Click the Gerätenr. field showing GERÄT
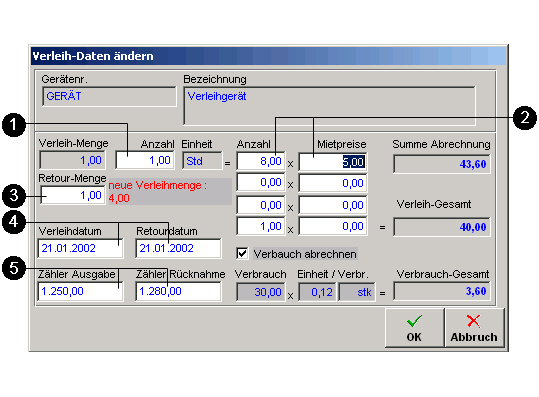Viewport: 539px width, 397px height. coord(109,96)
